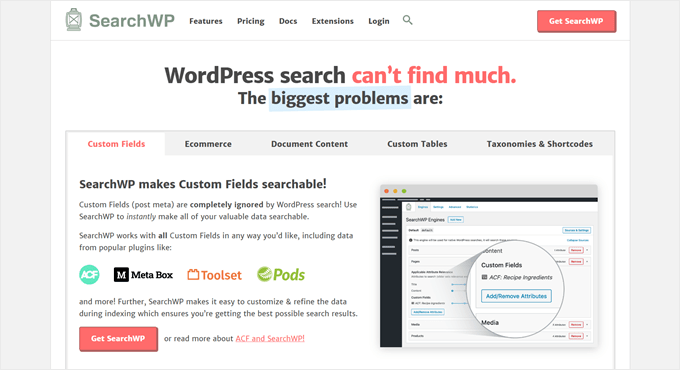Image resolution: width=680 pixels, height=370 pixels.
Task: Click the 'Media' label in the magnified circle
Action: [490, 322]
